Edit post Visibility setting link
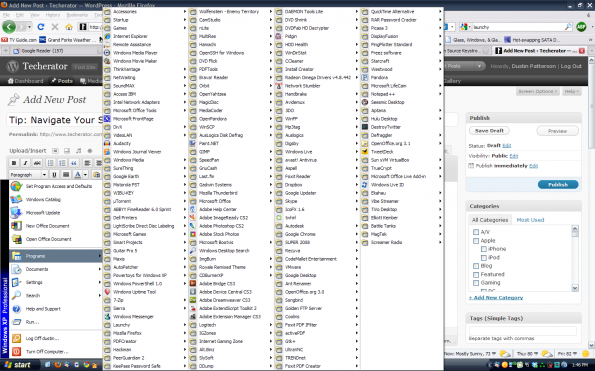 pos(513,156)
